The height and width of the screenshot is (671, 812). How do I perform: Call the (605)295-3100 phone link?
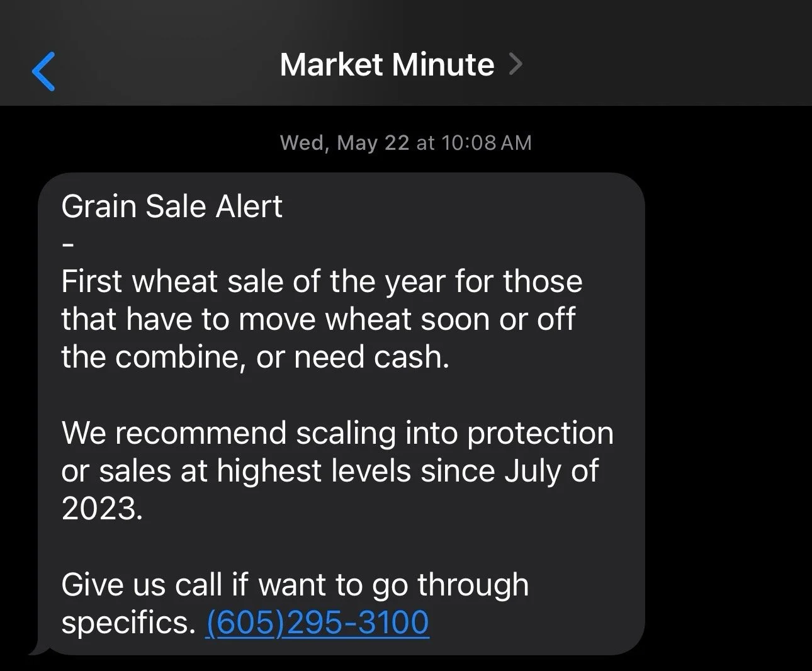point(317,623)
